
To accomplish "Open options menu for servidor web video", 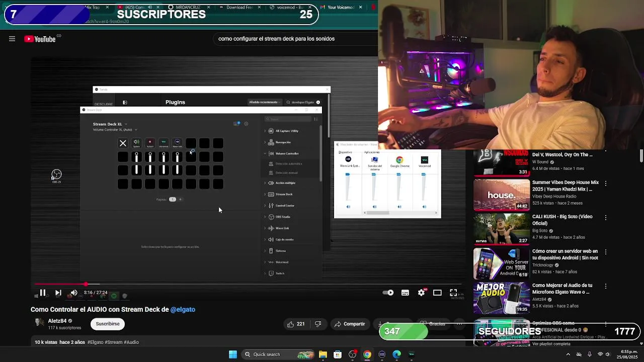I will click(606, 252).
